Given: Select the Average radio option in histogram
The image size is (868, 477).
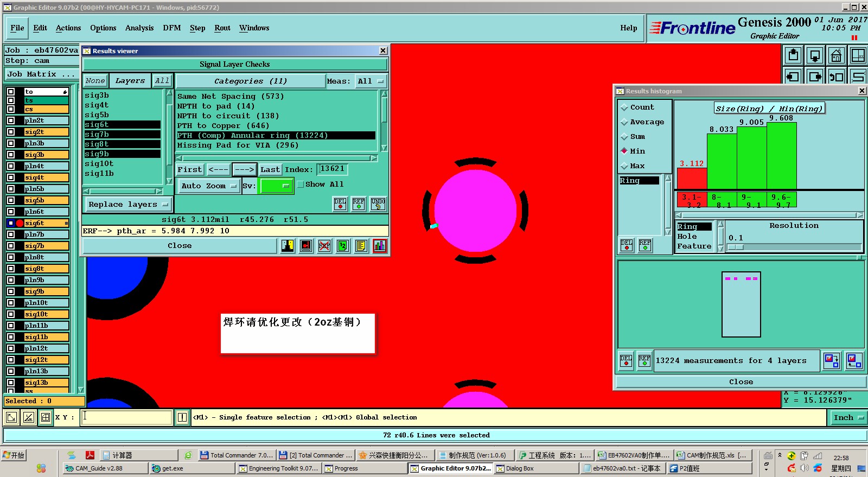Looking at the screenshot, I should coord(624,122).
